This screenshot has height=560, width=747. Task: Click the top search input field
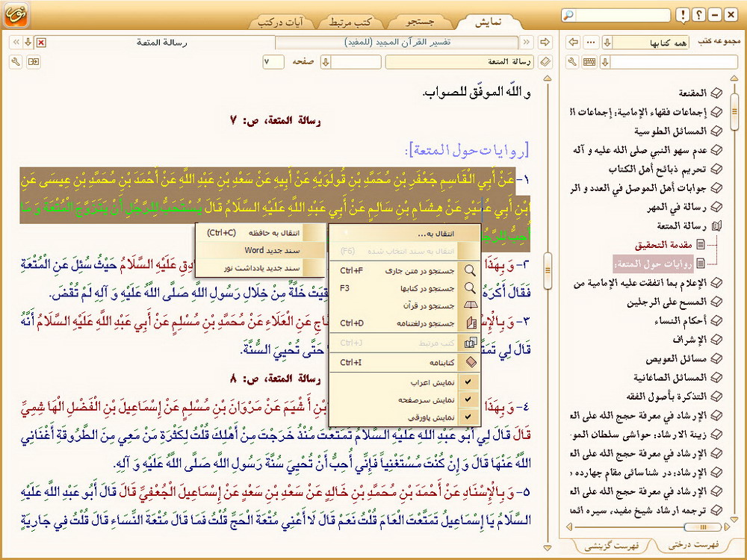(622, 15)
